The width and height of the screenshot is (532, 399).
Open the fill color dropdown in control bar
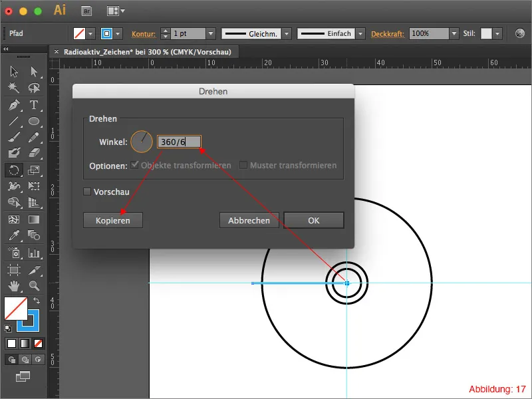(90, 34)
